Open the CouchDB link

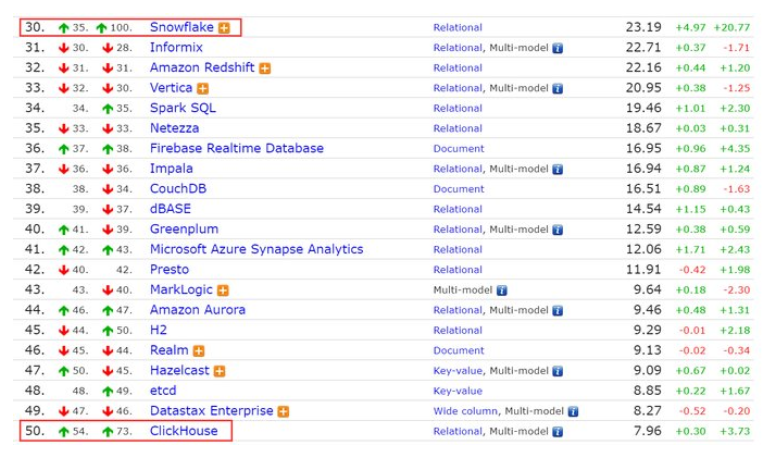pyautogui.click(x=178, y=189)
